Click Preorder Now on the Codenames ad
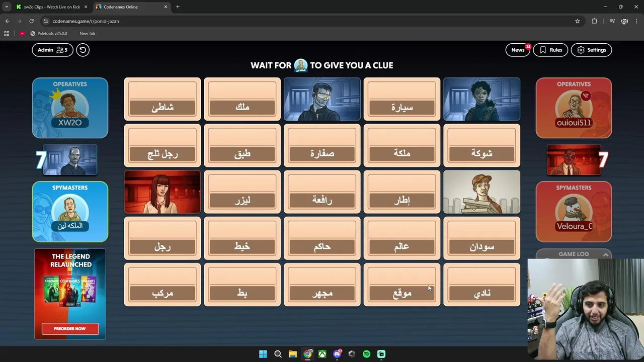The height and width of the screenshot is (362, 644). pos(70,329)
